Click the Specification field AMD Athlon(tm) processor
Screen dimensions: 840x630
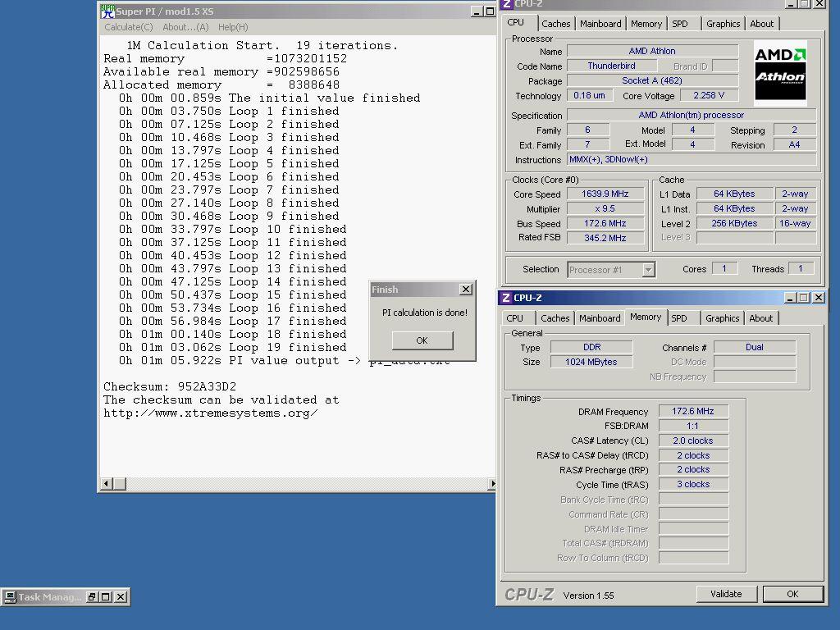tap(692, 115)
